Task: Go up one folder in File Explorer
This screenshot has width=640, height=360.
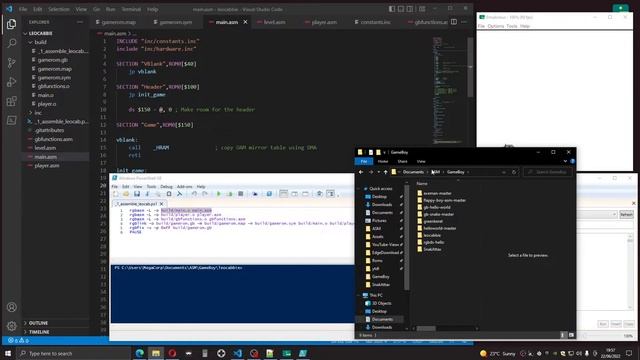Action: tap(385, 172)
